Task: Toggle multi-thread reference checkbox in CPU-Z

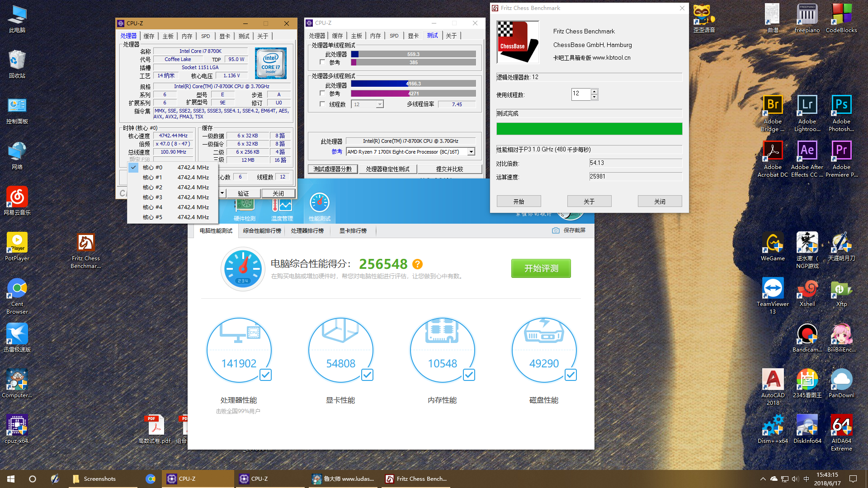Action: (322, 94)
